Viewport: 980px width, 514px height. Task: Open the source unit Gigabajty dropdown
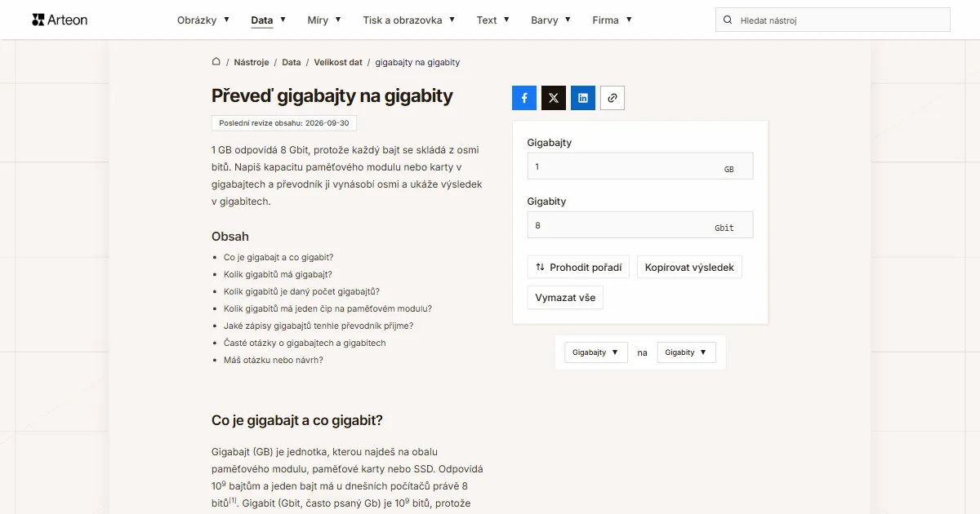[596, 352]
